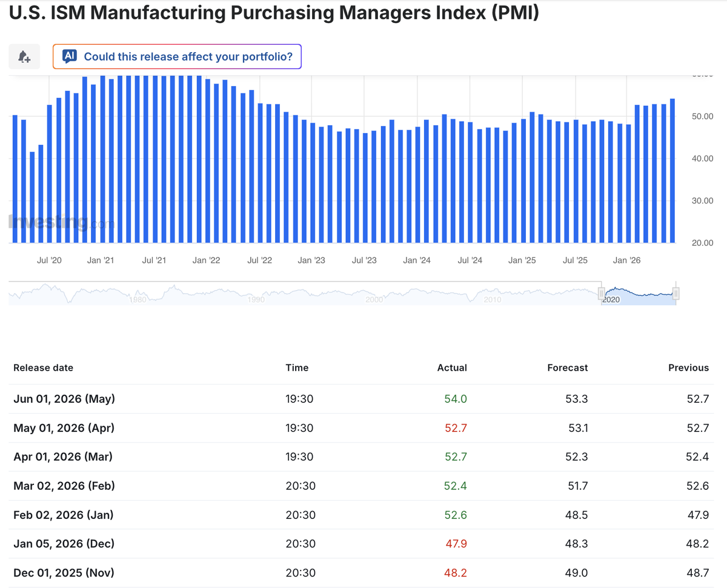The height and width of the screenshot is (588, 727).
Task: Select the 'Mar 02, 2026 (Feb)' row
Action: [x=361, y=486]
